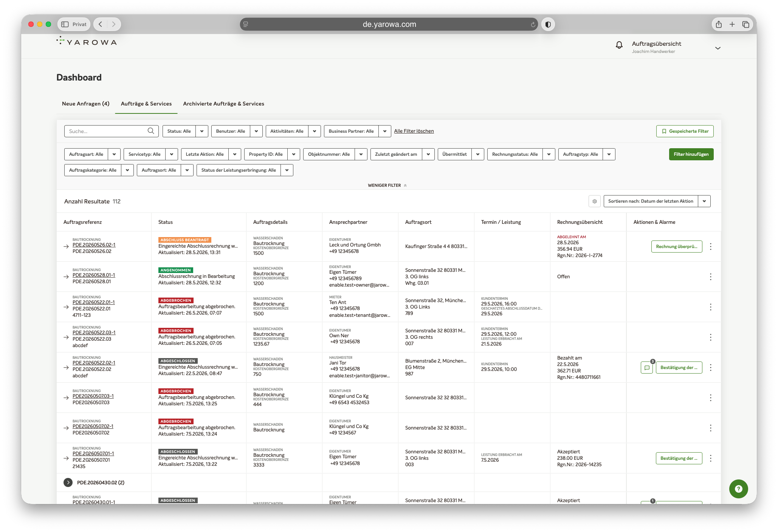The width and height of the screenshot is (778, 532).
Task: Click the privacy shield icon
Action: 548,24
